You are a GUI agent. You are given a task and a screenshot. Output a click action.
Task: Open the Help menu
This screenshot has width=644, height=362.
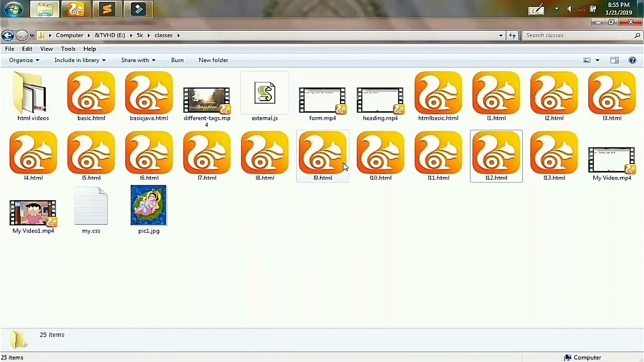[x=90, y=49]
